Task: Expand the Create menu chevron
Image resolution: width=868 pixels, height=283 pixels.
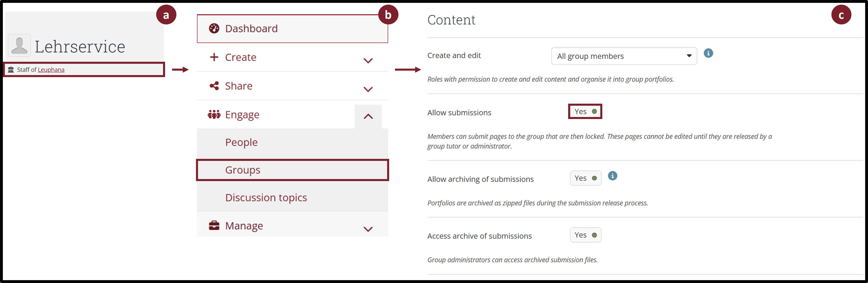Action: 368,61
